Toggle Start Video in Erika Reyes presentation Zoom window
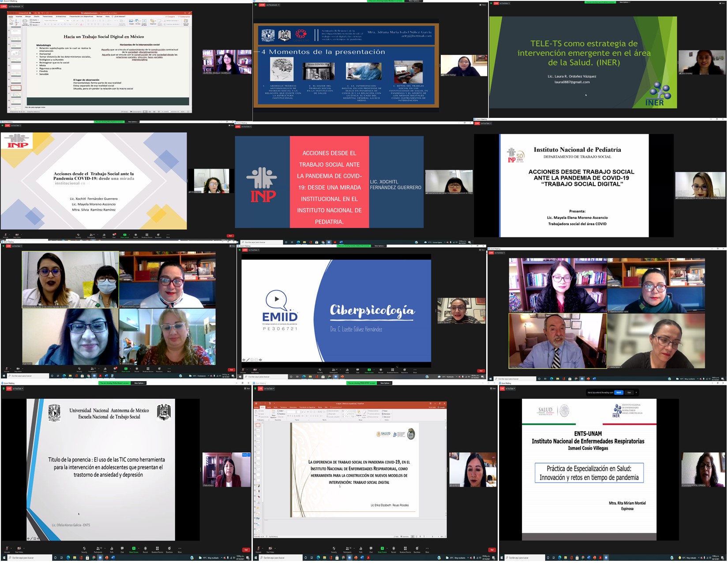Viewport: 728px width, 563px height. pyautogui.click(x=270, y=550)
